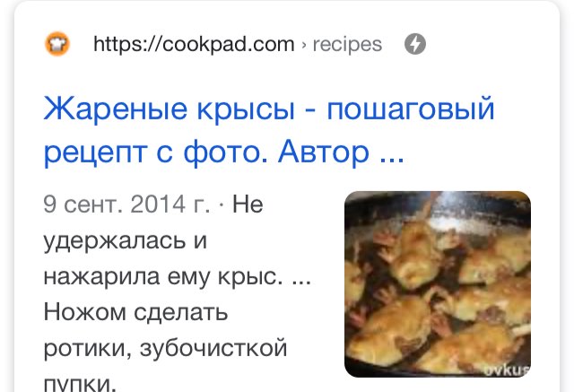Click the AMP lightning bolt icon
Viewport: 574px width, 392px height.
tap(414, 44)
